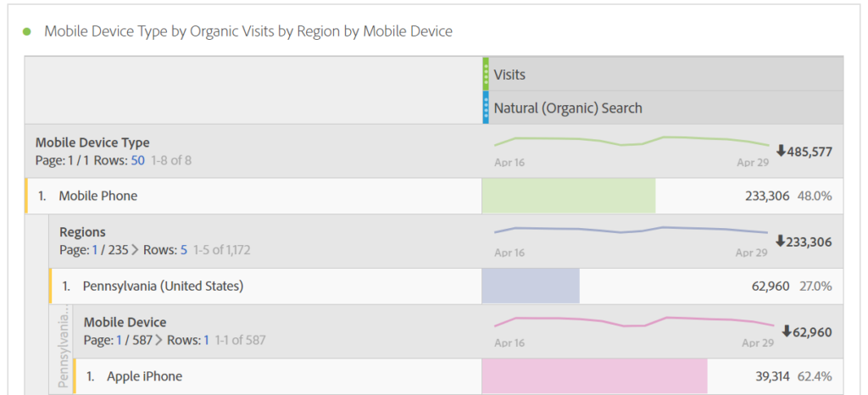
Task: Click the purple Regions trend sparkline
Action: click(x=632, y=231)
